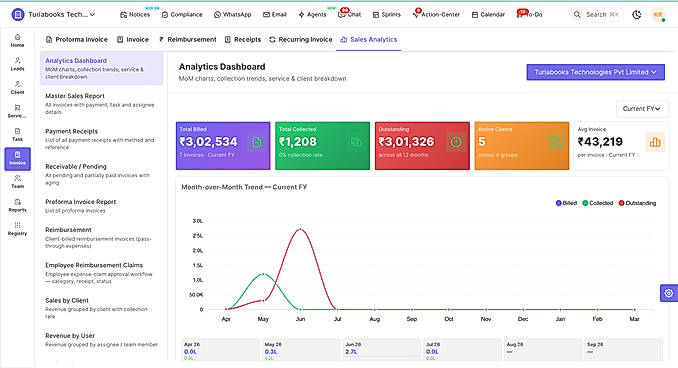Select Invoice in the left sidebar

17,158
